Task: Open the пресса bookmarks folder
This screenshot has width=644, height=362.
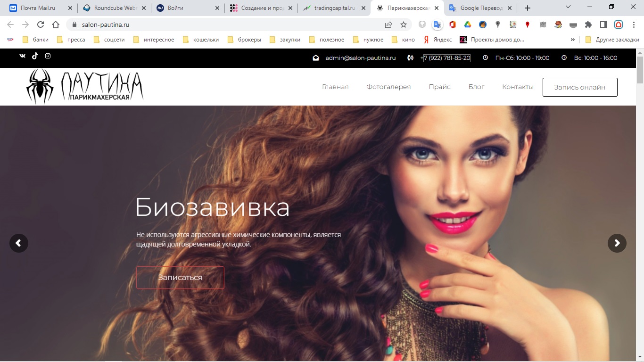Action: coord(71,40)
